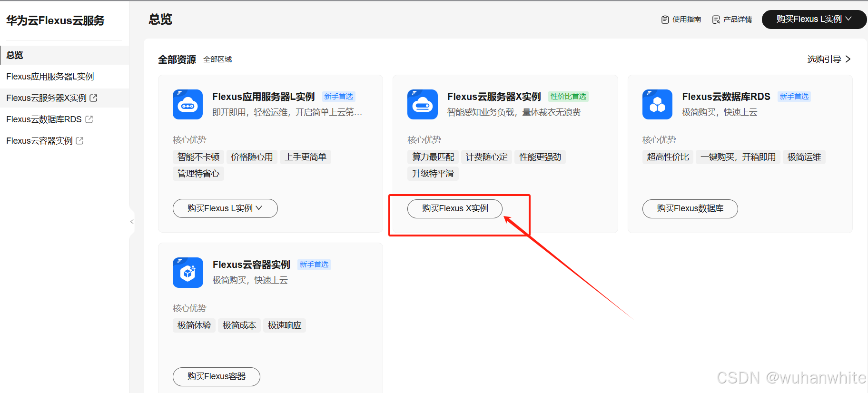Viewport: 868px width, 393px height.
Task: Click the Flexus云数据库RDS card title
Action: [726, 97]
